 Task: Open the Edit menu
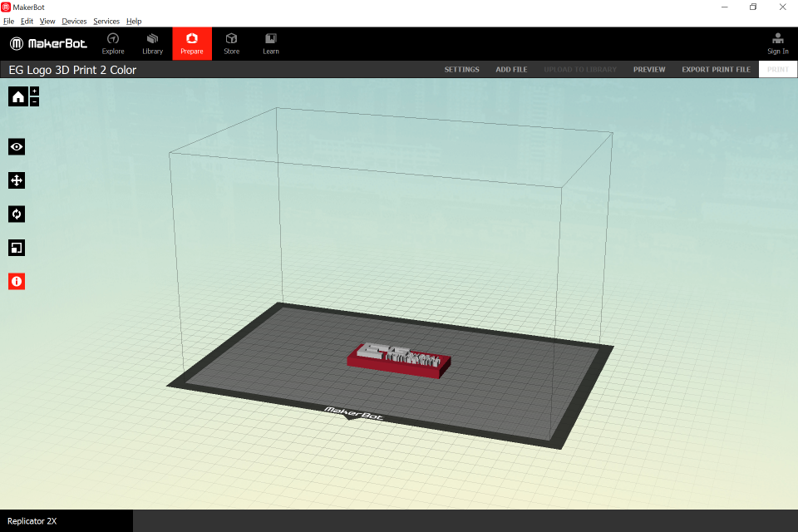(27, 22)
